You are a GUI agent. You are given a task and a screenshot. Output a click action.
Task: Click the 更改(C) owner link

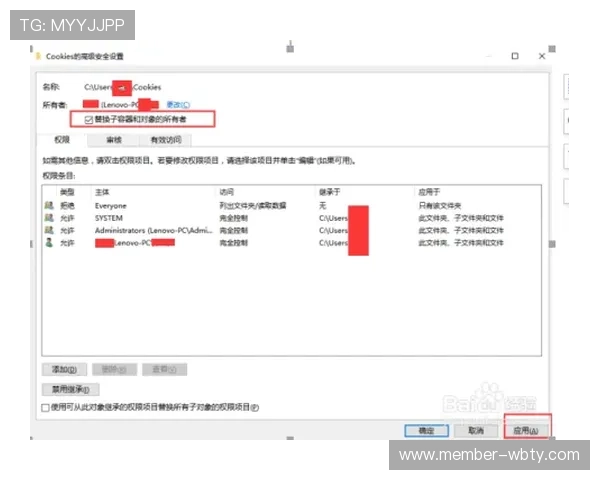click(178, 104)
